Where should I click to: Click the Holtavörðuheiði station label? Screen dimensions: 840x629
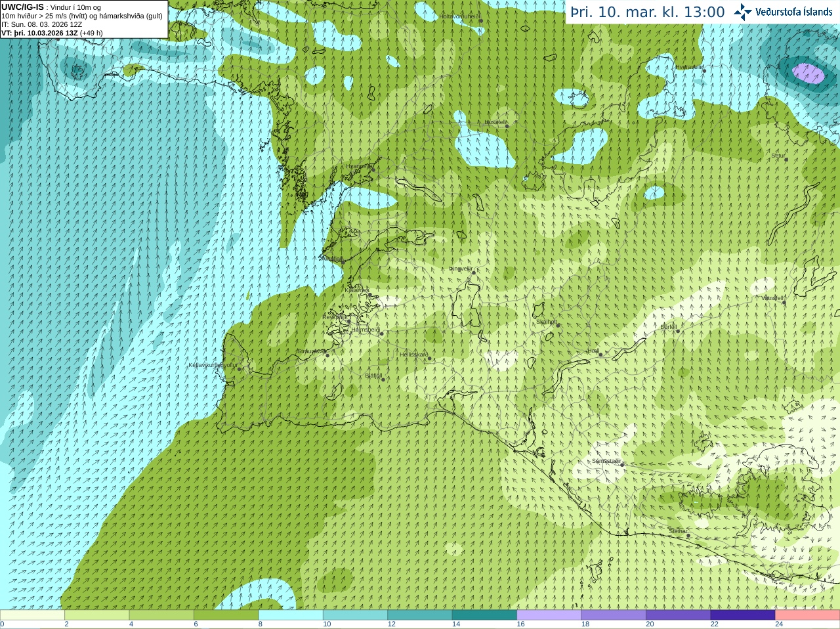click(459, 16)
